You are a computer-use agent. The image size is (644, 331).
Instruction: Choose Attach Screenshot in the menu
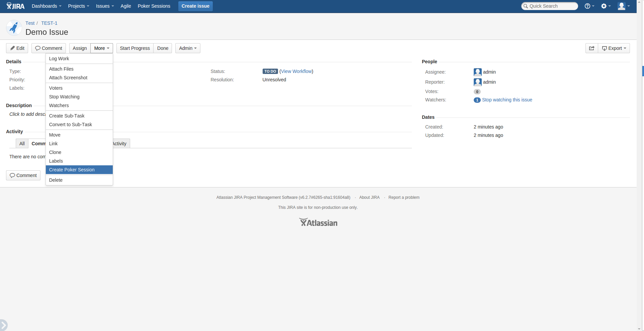tap(79, 78)
